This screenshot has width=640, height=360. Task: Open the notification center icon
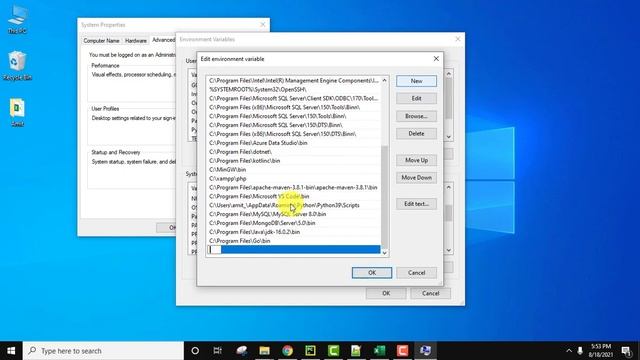[x=627, y=351]
